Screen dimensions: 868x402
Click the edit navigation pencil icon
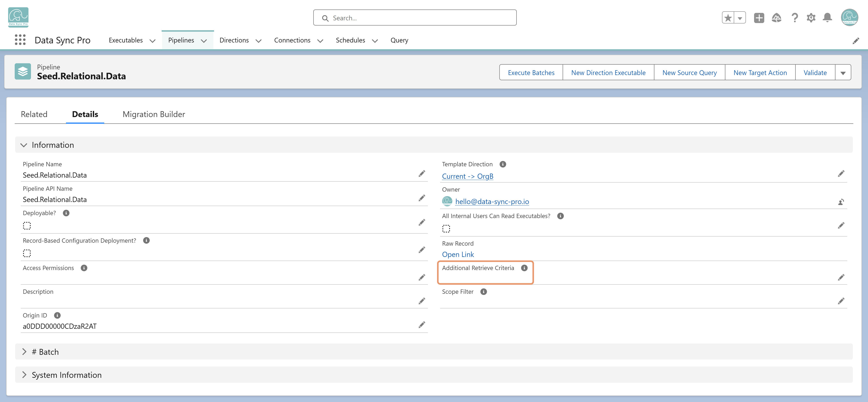click(x=856, y=41)
